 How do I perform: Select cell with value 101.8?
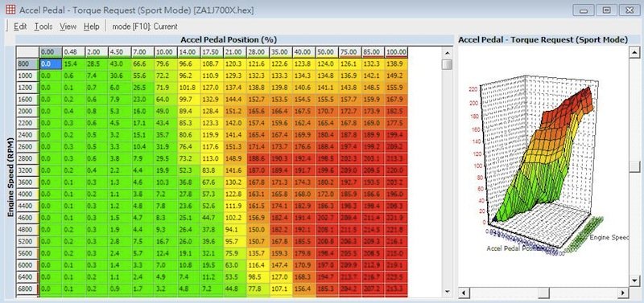click(188, 88)
